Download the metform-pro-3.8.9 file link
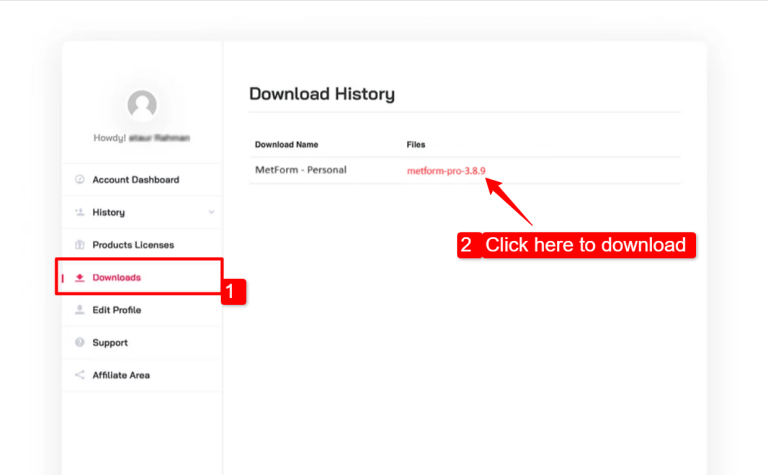Image resolution: width=768 pixels, height=475 pixels. click(x=446, y=171)
